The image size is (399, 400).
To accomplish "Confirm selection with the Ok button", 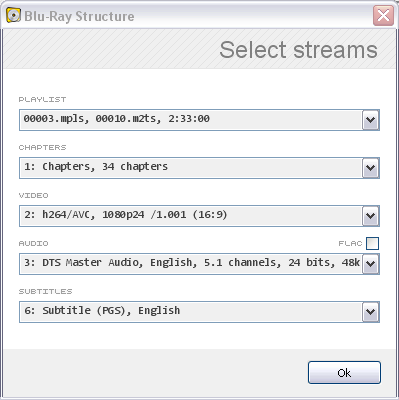I will click(x=344, y=372).
